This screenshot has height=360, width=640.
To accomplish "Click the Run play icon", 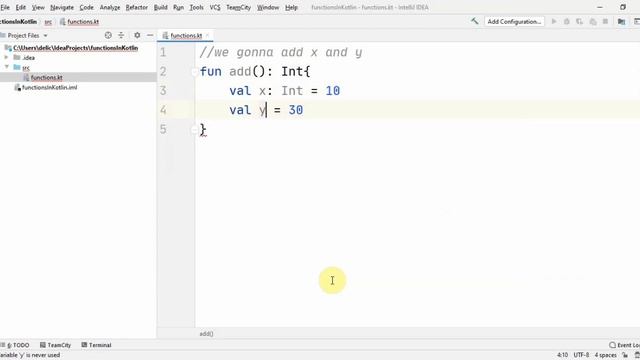I will pyautogui.click(x=554, y=22).
